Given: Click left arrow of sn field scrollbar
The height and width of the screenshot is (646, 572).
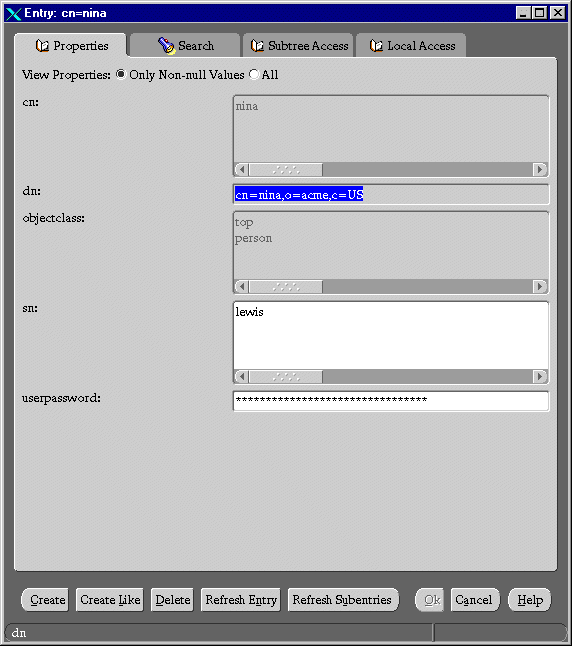Looking at the screenshot, I should coord(242,376).
